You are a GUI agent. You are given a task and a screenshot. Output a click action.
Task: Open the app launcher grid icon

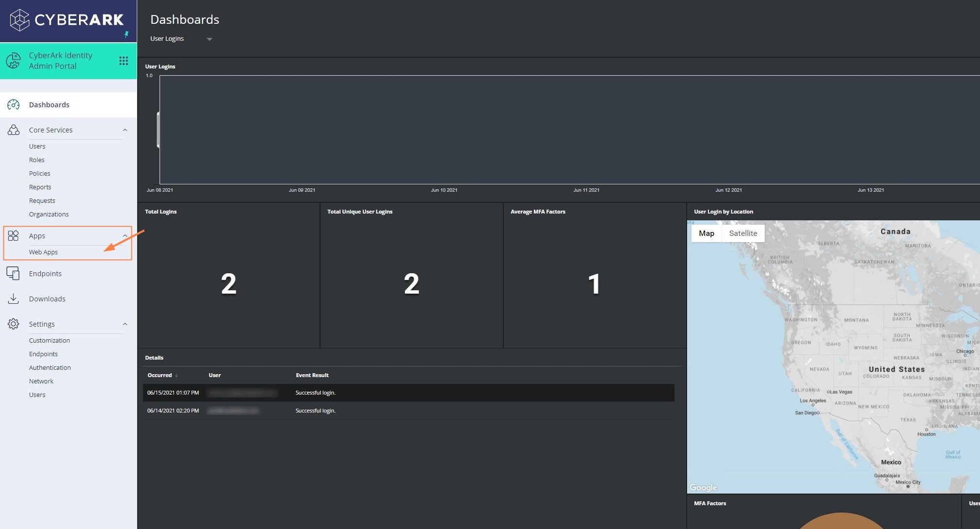click(x=124, y=60)
